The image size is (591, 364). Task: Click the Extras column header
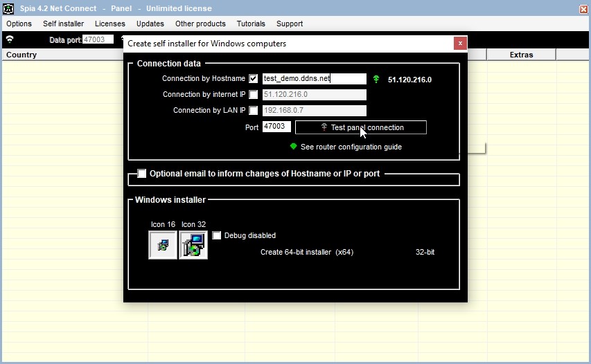[x=521, y=55]
